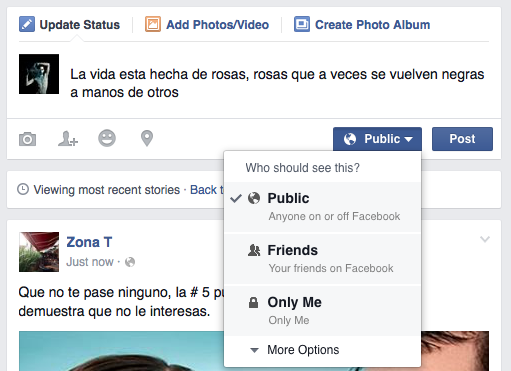
Task: Select Friends audience option
Action: click(323, 259)
